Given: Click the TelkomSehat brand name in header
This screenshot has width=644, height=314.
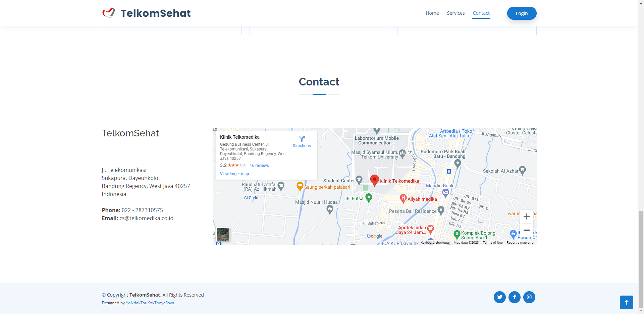Looking at the screenshot, I should pos(156,13).
